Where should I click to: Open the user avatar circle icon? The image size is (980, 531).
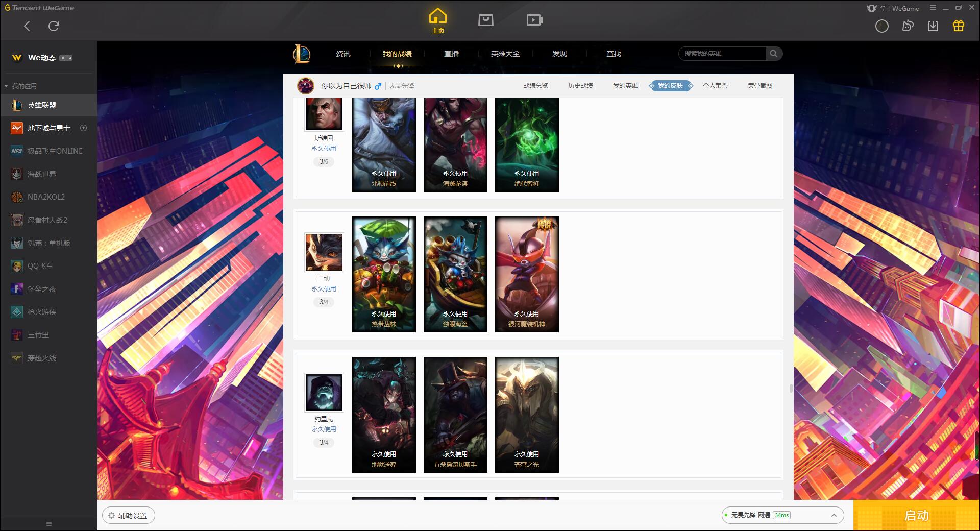(x=882, y=26)
